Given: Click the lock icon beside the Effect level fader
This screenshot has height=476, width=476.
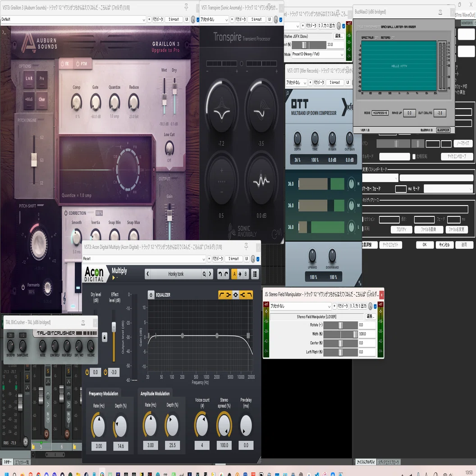Looking at the screenshot, I should coord(105,337).
